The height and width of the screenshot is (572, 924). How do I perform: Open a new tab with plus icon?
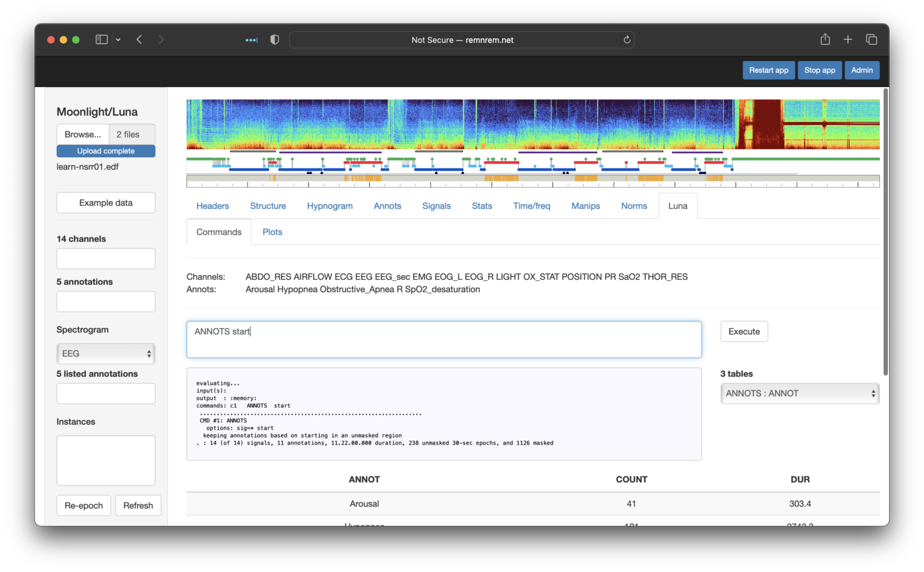click(848, 40)
